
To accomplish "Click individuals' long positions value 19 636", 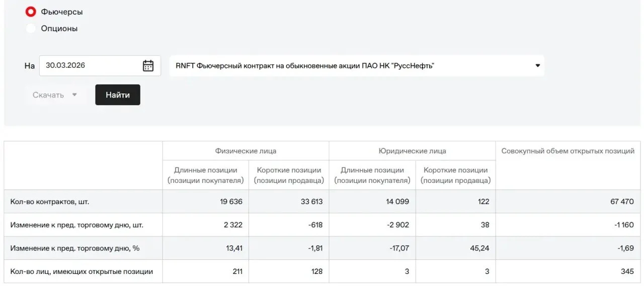I will coord(231,202).
